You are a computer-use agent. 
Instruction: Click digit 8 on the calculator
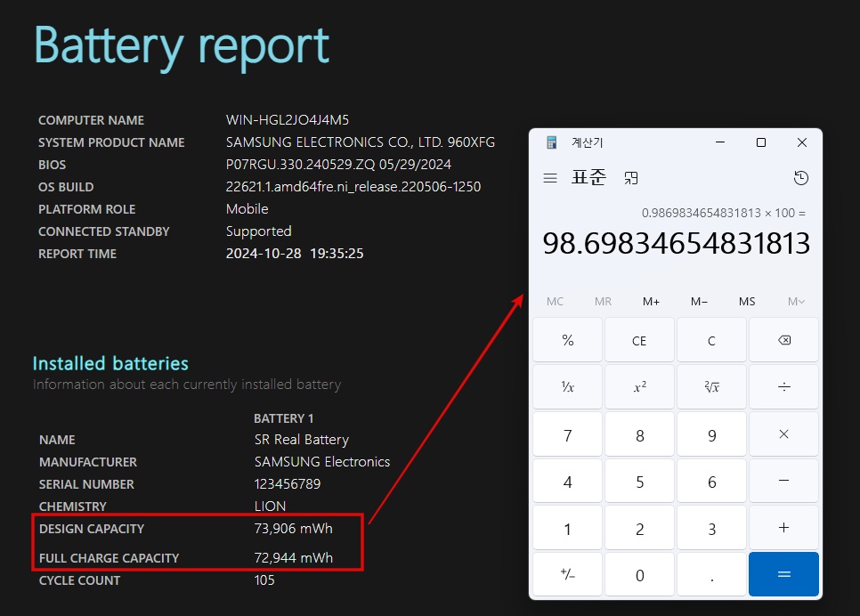click(639, 434)
